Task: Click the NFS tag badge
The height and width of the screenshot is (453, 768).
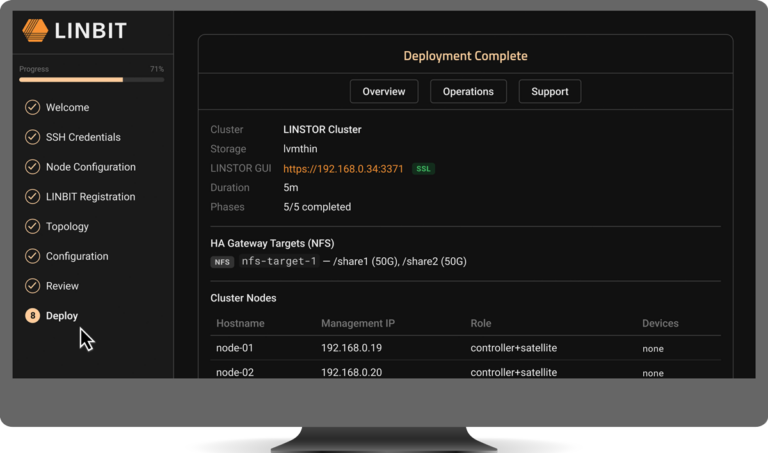Action: [x=222, y=262]
